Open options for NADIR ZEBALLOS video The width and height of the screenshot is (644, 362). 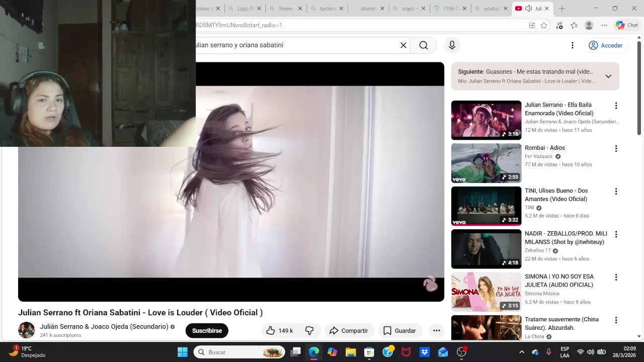pos(616,234)
